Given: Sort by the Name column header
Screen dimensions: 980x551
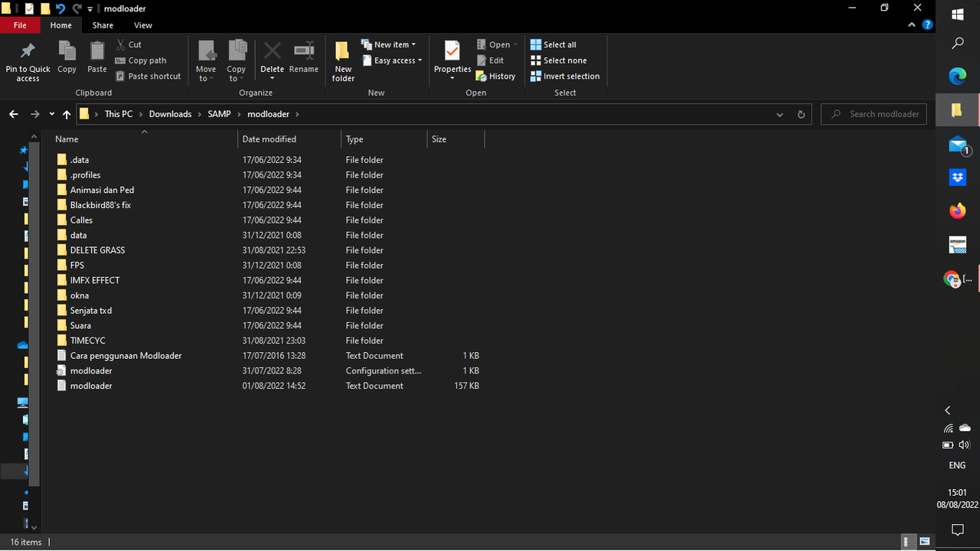Looking at the screenshot, I should pos(144,139).
